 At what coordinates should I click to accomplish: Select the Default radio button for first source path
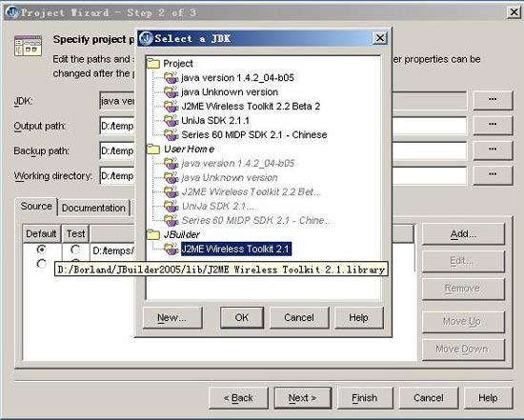pyautogui.click(x=41, y=250)
